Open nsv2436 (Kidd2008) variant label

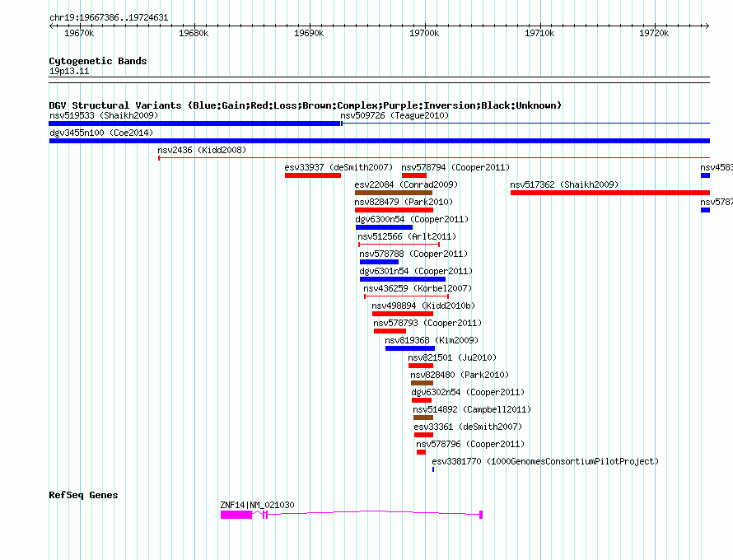pyautogui.click(x=202, y=150)
